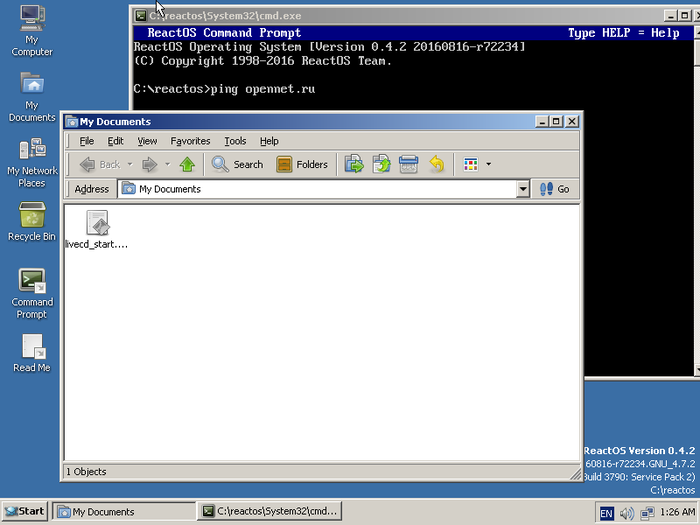Viewport: 700px width, 525px height.
Task: Click the Address bar input field
Action: coord(317,189)
